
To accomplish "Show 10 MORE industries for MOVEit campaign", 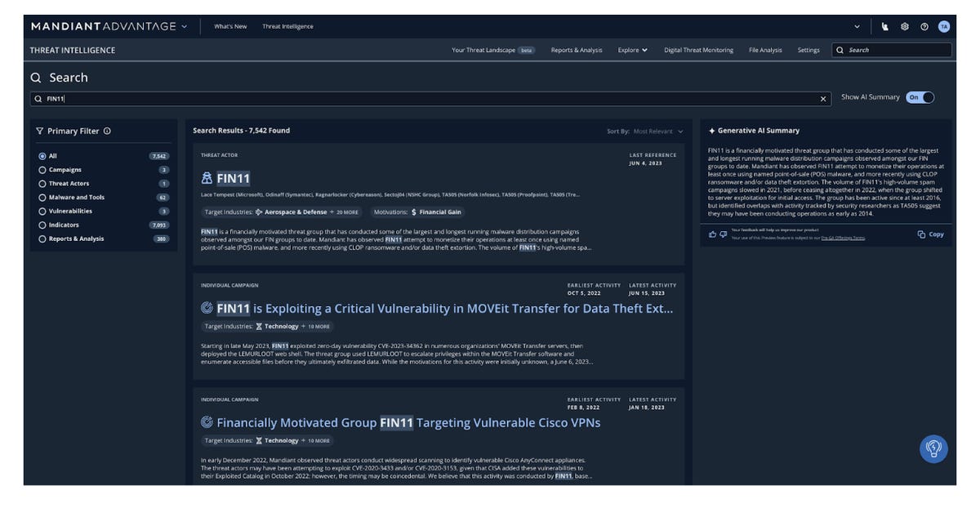I will 315,326.
